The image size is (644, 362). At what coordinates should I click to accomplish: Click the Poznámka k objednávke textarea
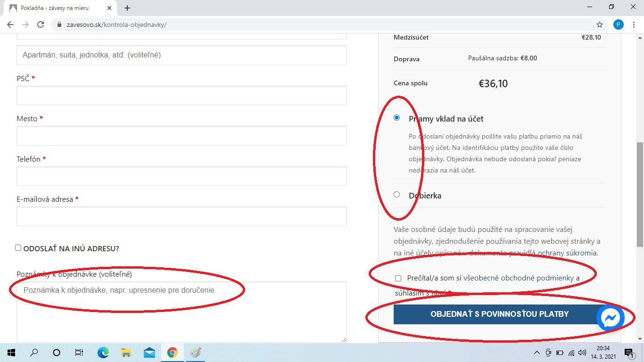click(x=182, y=312)
